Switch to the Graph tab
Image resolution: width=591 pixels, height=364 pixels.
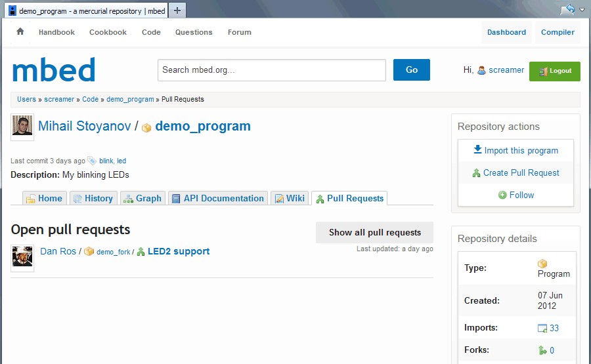tap(142, 198)
